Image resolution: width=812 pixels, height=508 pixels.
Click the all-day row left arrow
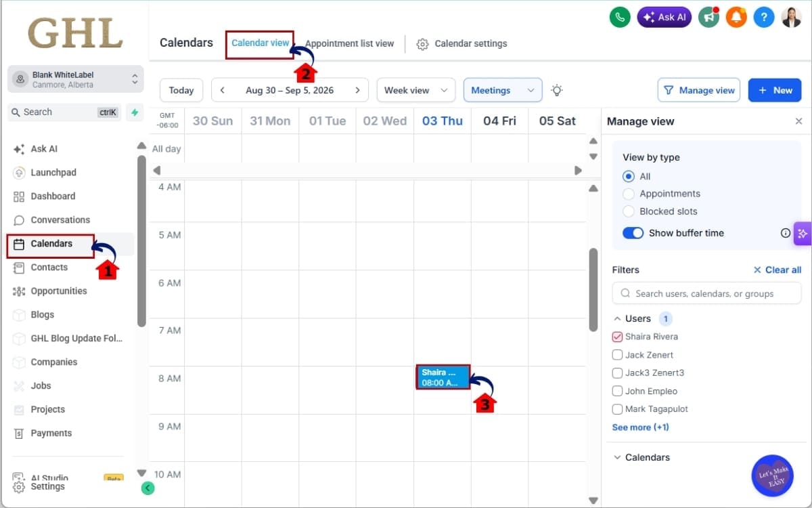(157, 171)
